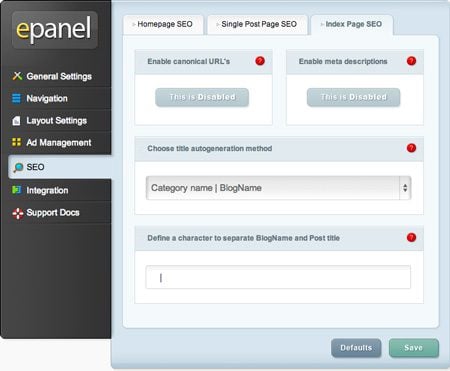Screen dimensions: 450x371
Task: Click the Integration icon in sidebar
Action: (16, 190)
